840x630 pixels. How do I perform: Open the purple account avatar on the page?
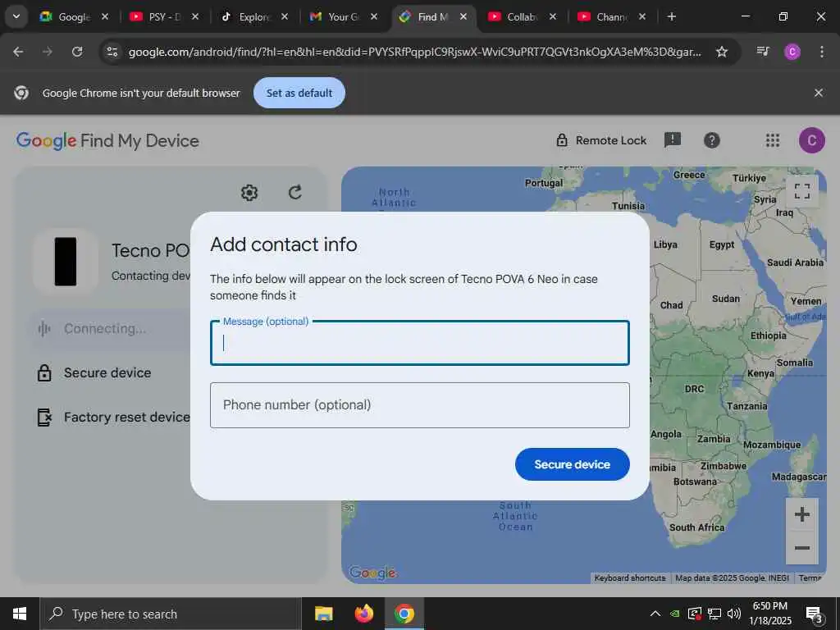(811, 140)
